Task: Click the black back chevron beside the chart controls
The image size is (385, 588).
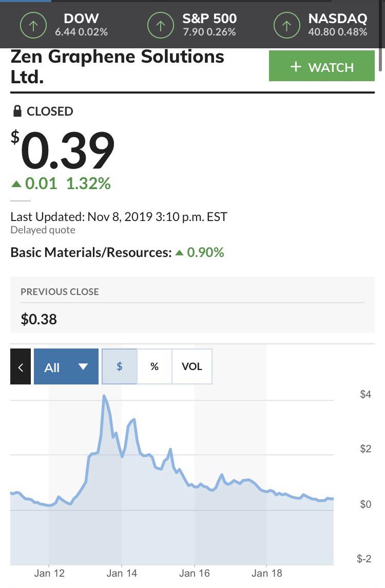Action: (21, 366)
